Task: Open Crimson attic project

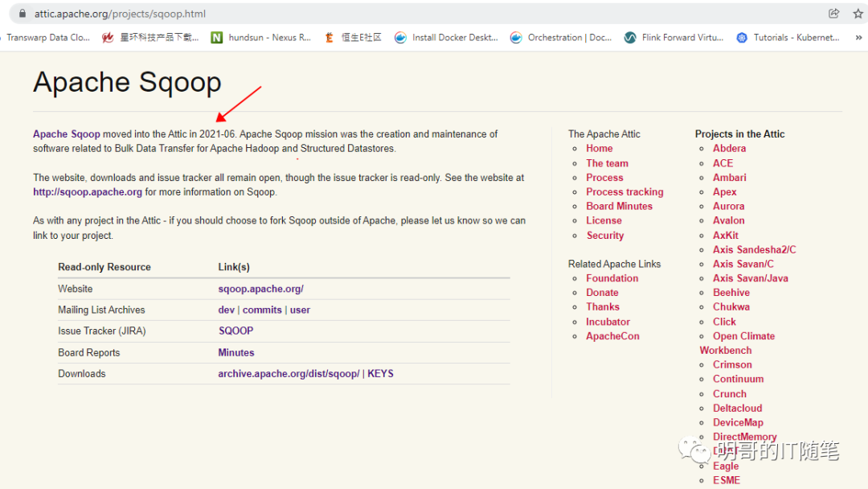Action: [x=732, y=365]
